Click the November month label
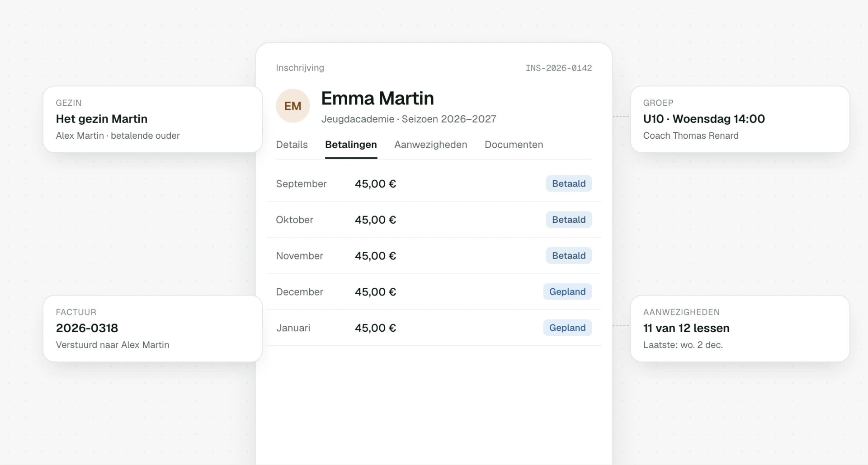Screen dimensions: 868x465 pyautogui.click(x=299, y=256)
